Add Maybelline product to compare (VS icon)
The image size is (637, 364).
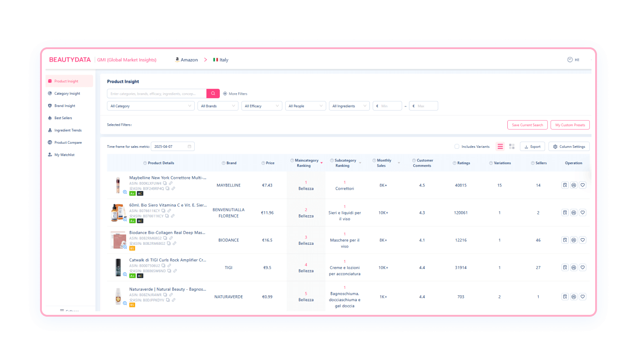(x=574, y=185)
